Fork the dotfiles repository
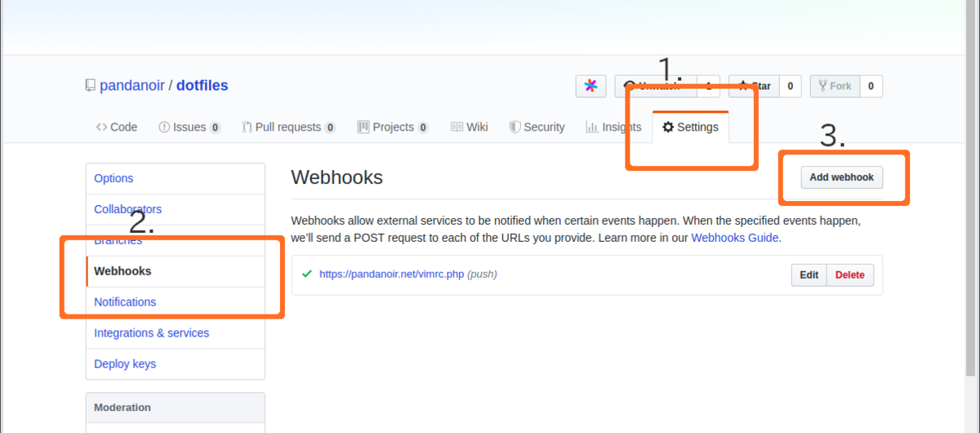 coord(835,86)
